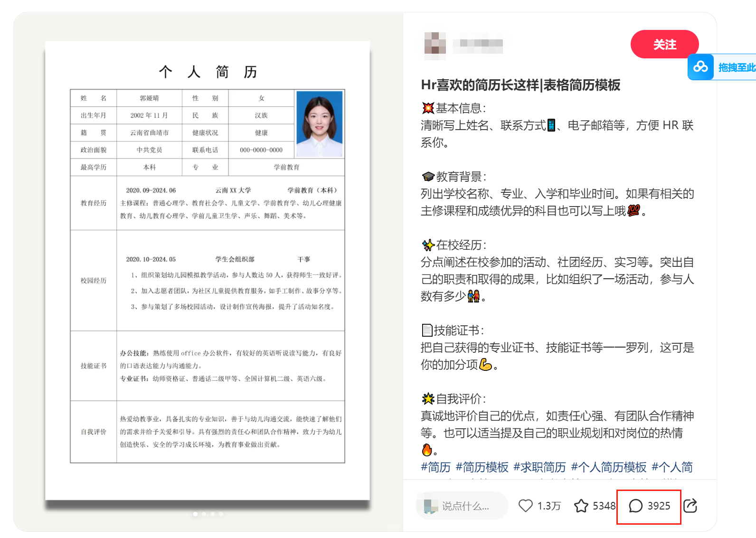Click the 3925 comment count
This screenshot has width=756, height=538.
click(x=659, y=506)
